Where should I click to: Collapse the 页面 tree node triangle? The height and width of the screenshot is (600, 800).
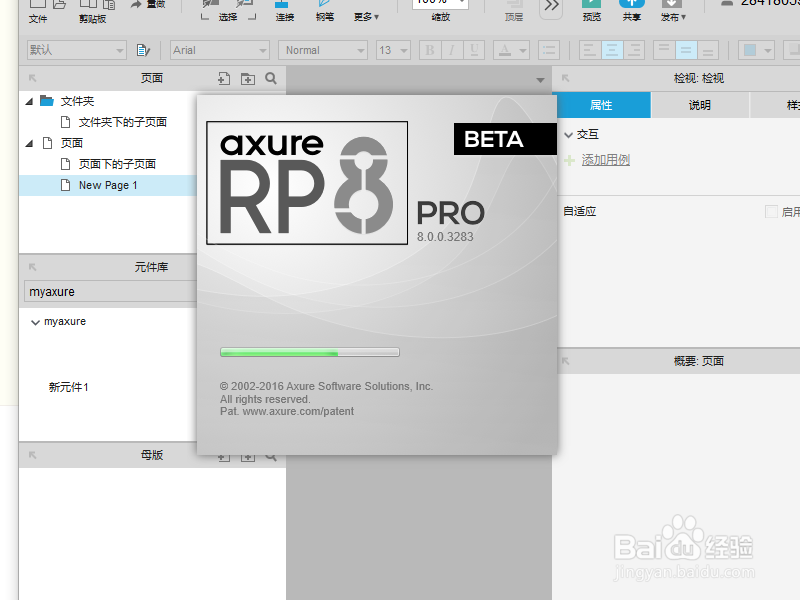tap(29, 143)
